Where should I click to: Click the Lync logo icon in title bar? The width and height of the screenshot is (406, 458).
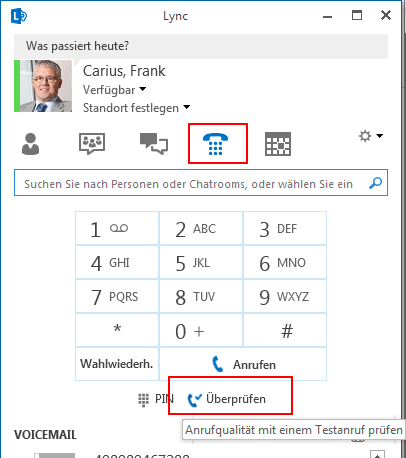[18, 16]
